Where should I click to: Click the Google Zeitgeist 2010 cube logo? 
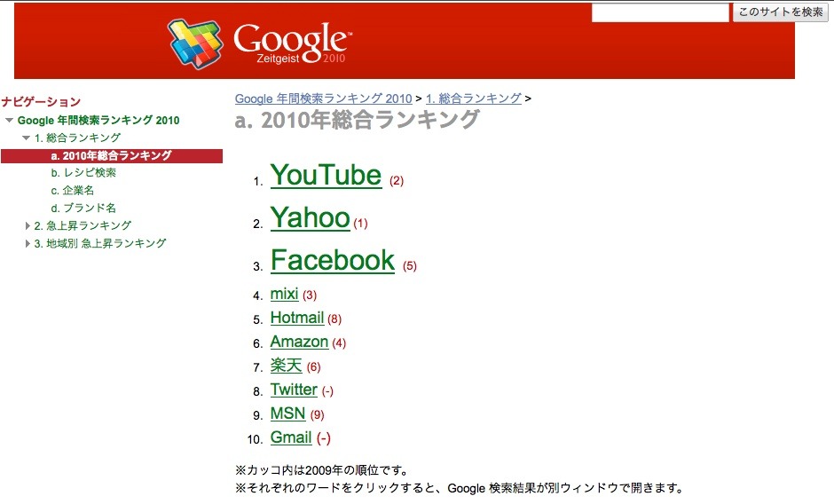pyautogui.click(x=195, y=43)
